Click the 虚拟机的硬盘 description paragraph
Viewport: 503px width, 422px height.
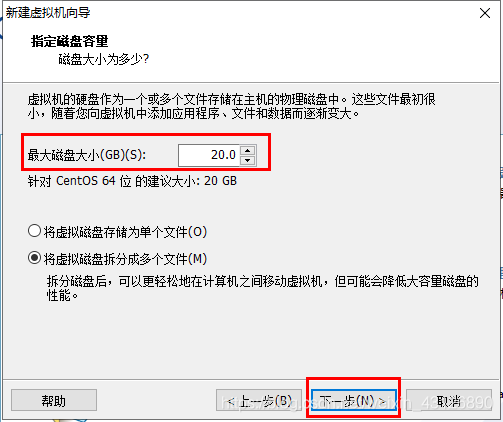(x=231, y=106)
